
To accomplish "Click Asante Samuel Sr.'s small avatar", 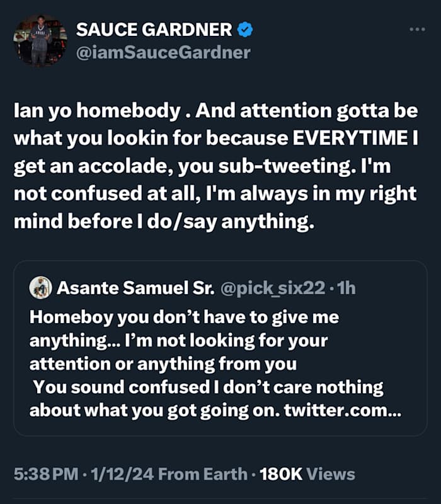I will tap(40, 288).
